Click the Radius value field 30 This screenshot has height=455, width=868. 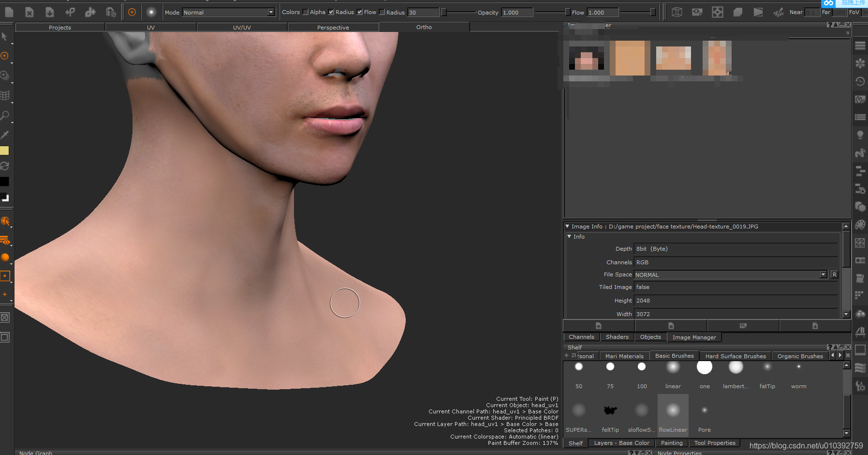coord(423,13)
